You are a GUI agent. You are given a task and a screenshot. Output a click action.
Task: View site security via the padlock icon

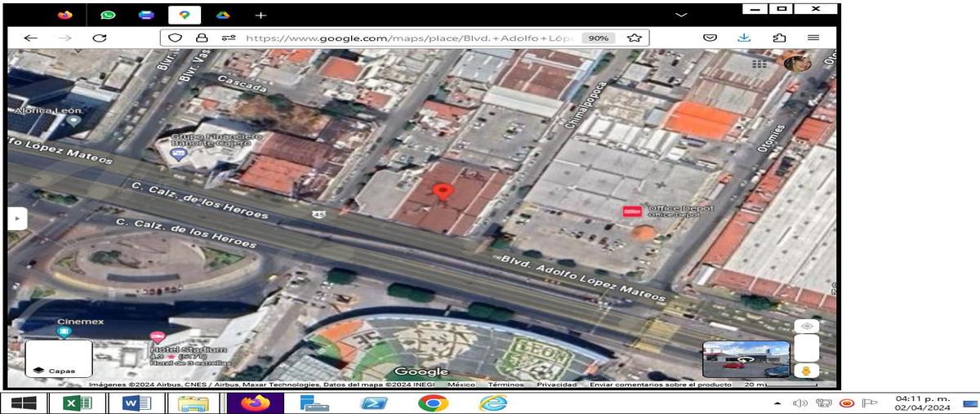click(202, 38)
